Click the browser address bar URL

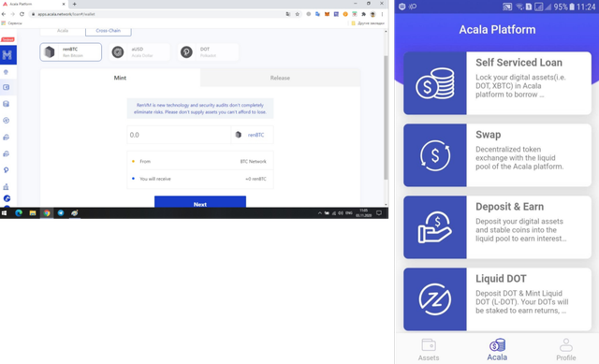[x=66, y=14]
